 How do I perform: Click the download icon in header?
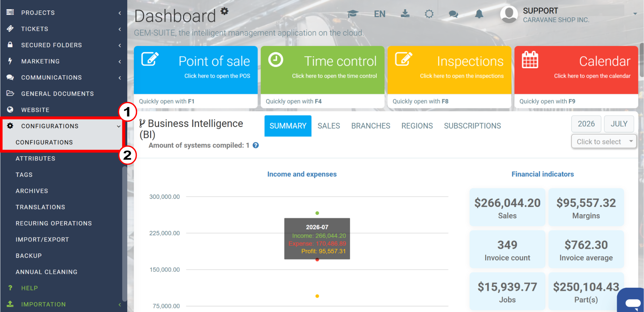(405, 13)
